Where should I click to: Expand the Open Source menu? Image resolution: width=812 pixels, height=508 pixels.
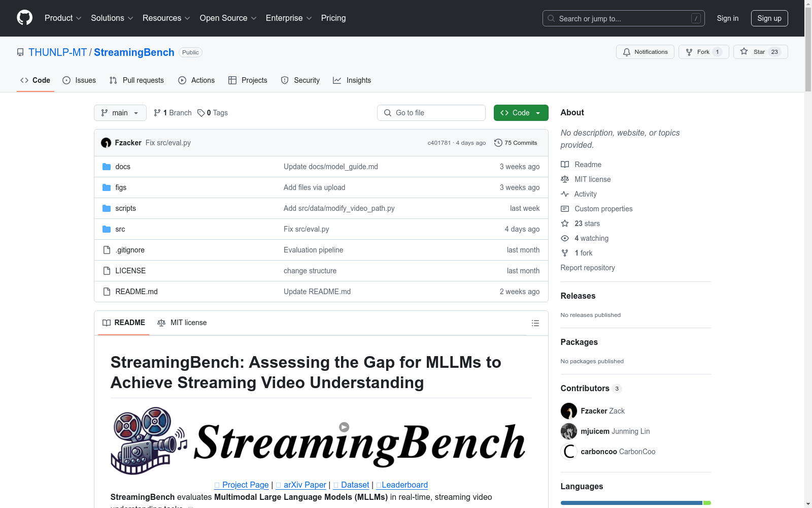pos(228,18)
